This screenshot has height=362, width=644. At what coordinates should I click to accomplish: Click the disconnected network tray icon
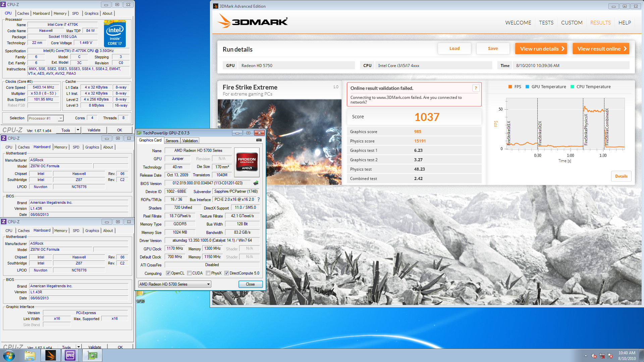coord(602,356)
